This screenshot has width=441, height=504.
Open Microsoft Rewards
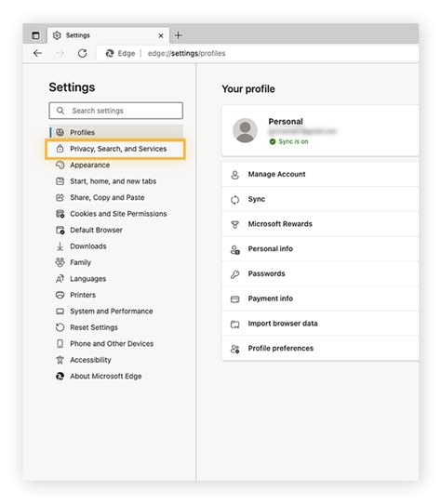pyautogui.click(x=320, y=224)
